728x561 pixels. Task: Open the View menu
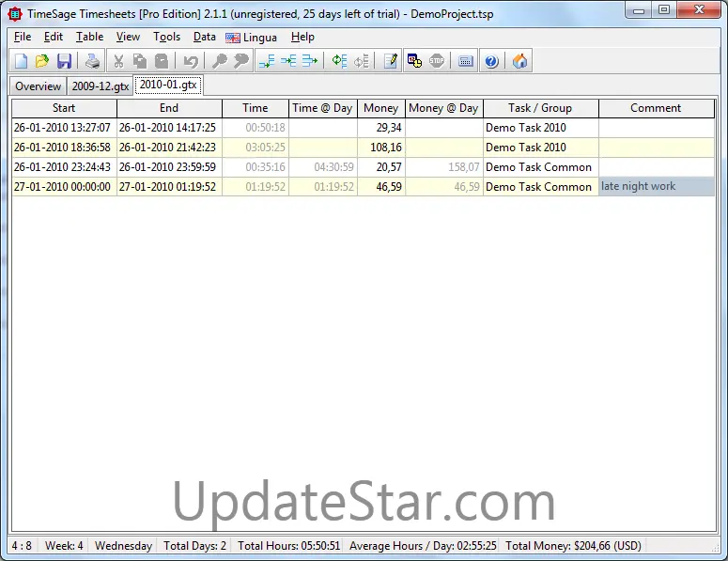click(x=128, y=37)
